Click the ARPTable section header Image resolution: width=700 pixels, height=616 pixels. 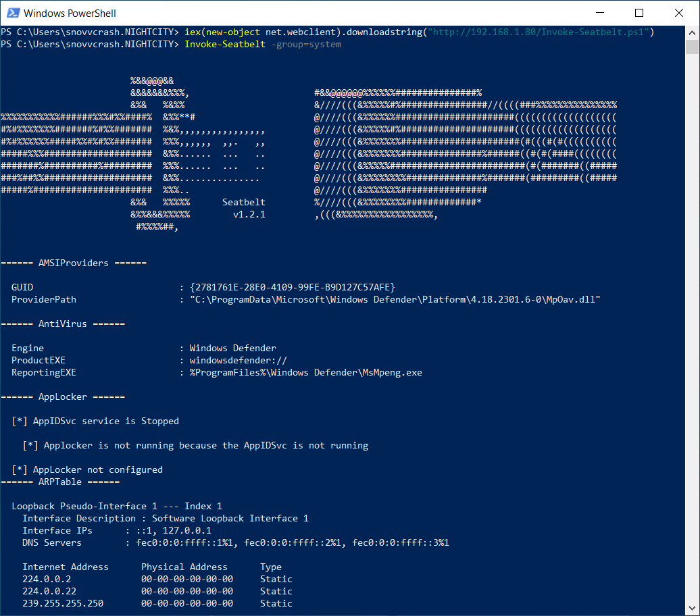[x=60, y=482]
